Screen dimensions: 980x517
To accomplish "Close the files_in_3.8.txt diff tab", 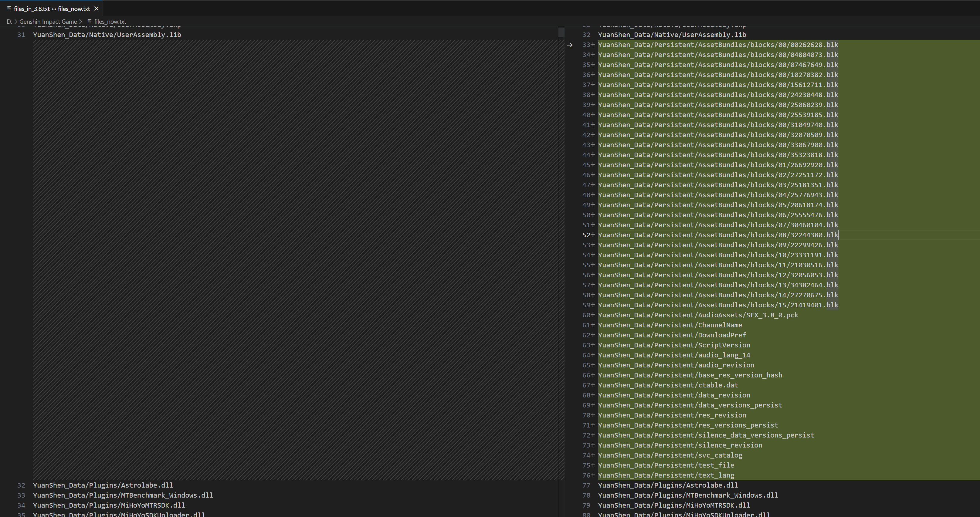I will [96, 8].
